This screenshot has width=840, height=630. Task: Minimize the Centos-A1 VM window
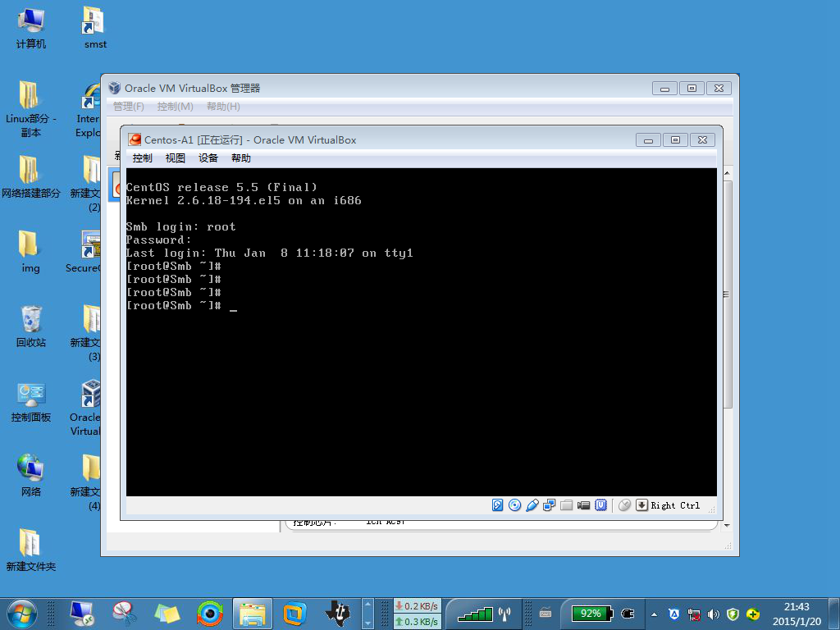pos(648,140)
